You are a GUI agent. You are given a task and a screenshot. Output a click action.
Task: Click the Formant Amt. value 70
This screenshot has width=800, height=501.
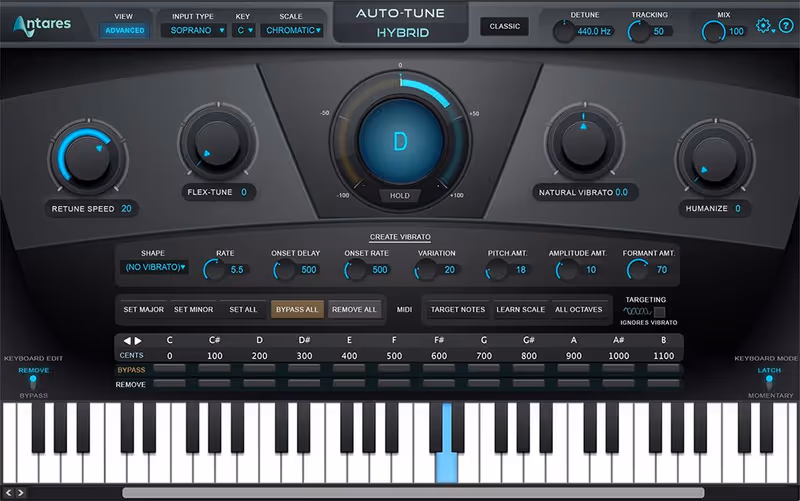coord(662,269)
